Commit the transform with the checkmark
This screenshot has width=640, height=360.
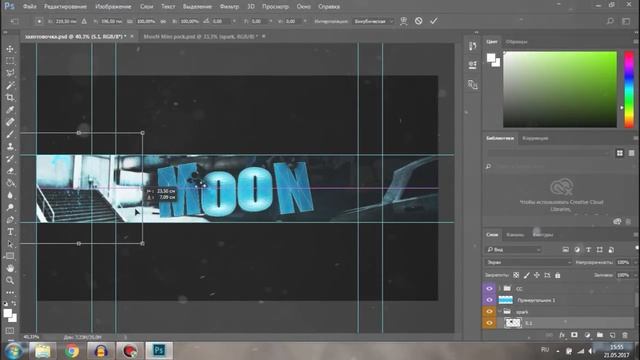[x=433, y=21]
